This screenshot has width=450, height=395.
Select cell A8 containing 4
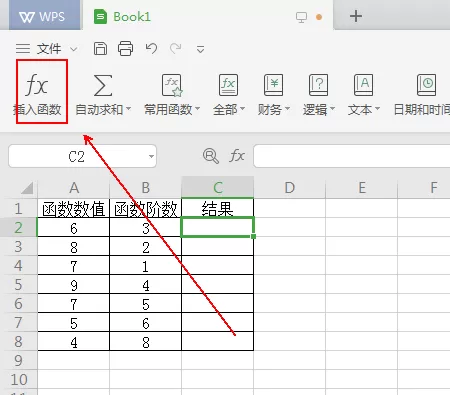pyautogui.click(x=74, y=341)
